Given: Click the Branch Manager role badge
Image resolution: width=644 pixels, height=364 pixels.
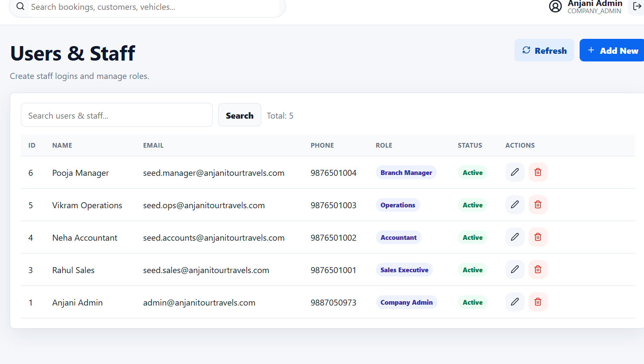Looking at the screenshot, I should click(x=406, y=172).
